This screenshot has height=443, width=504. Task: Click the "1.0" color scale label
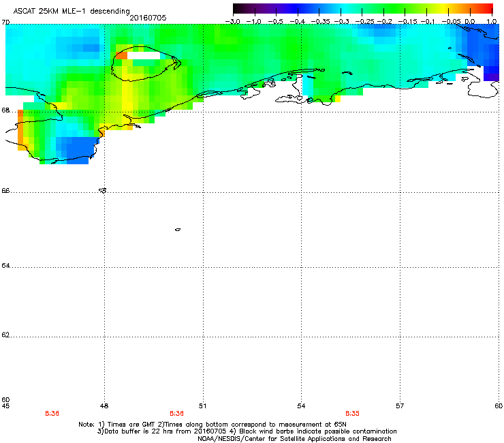coord(492,22)
